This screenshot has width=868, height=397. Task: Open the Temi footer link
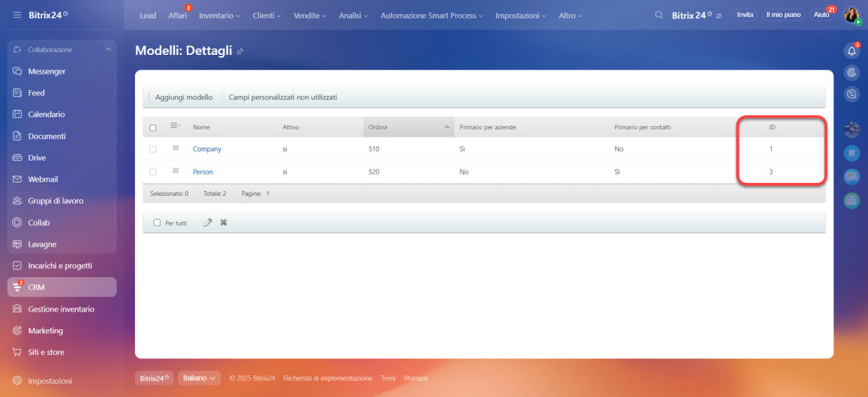pos(388,378)
